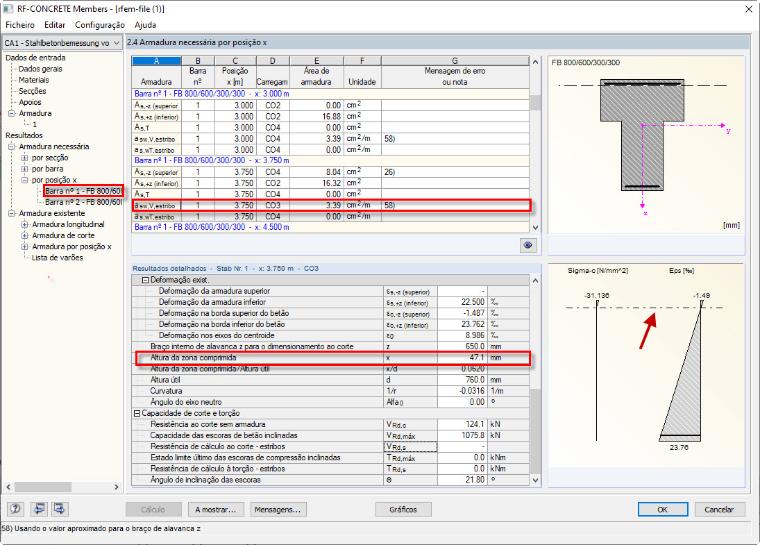Select armadura item '1' under Armadura
The image size is (760, 545).
(x=34, y=125)
